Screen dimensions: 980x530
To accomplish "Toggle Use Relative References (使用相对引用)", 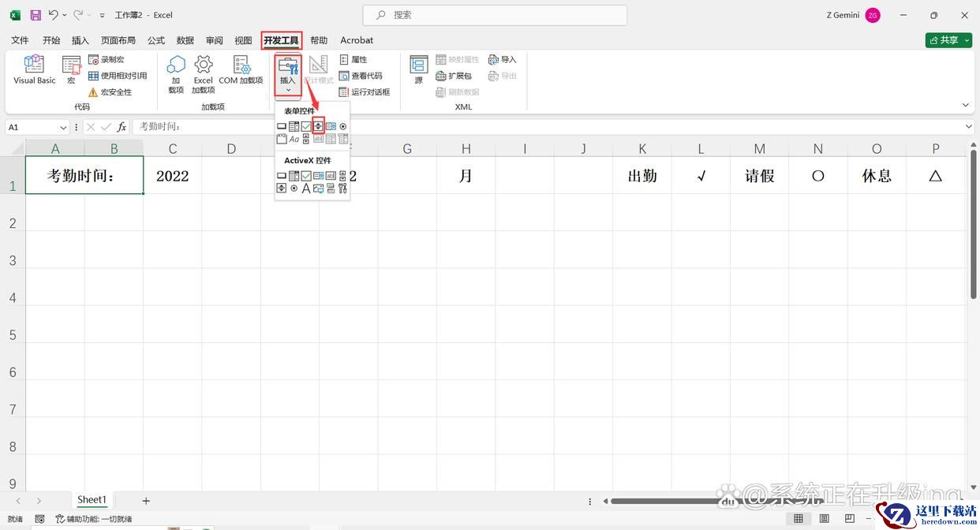I will tap(118, 76).
